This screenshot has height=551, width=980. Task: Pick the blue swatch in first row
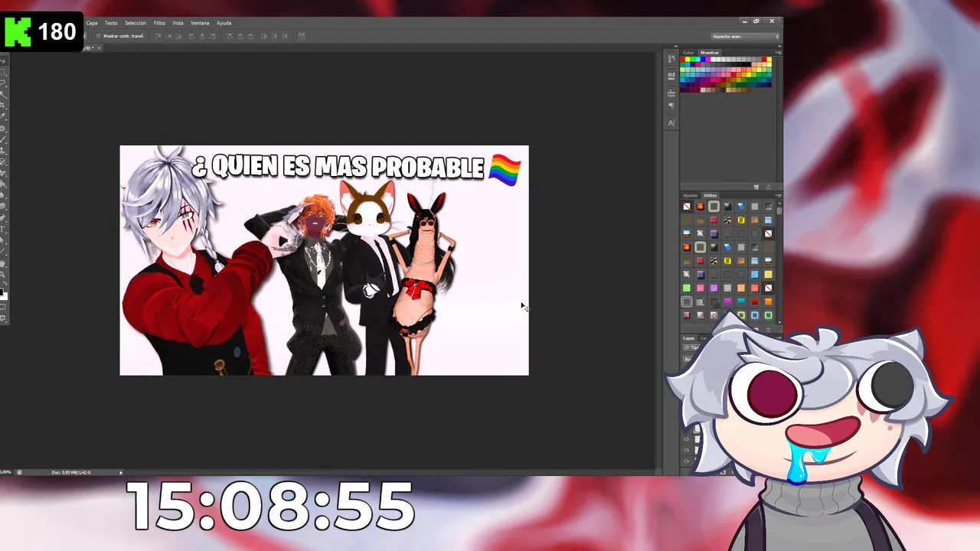tap(703, 59)
